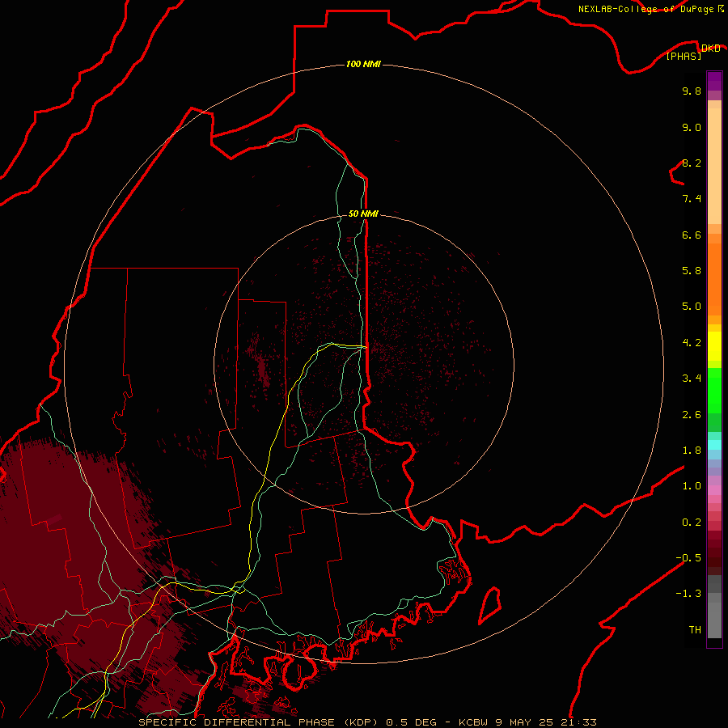
Task: Click the Specific Differential Phase caption text
Action: [367, 722]
